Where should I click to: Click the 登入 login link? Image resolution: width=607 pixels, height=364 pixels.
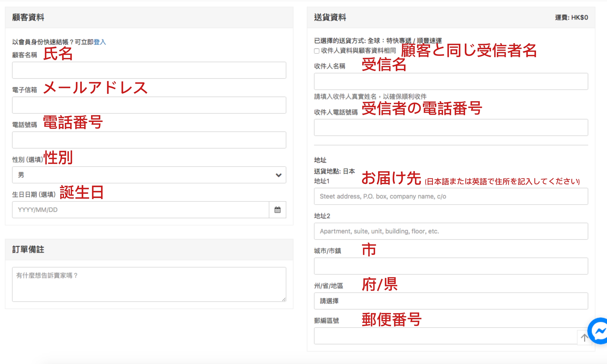pyautogui.click(x=100, y=42)
